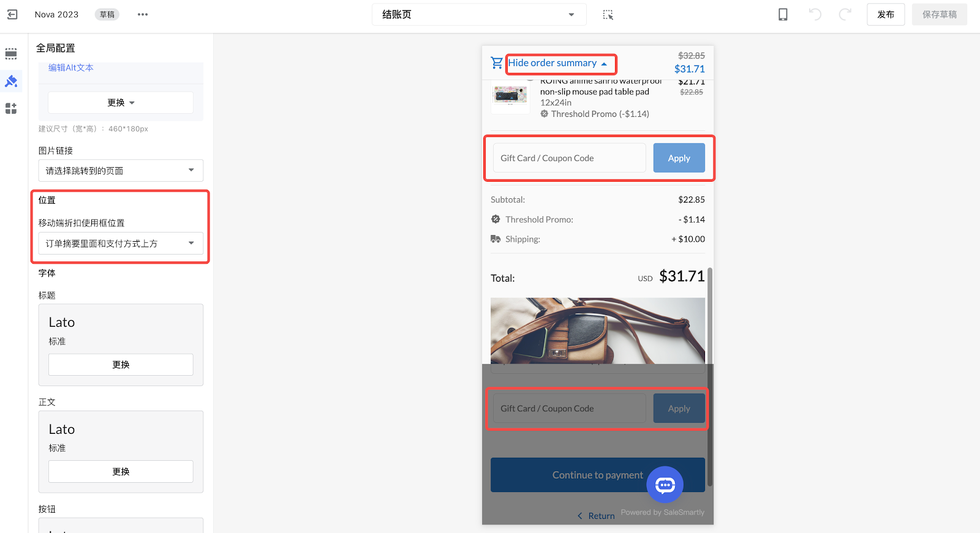Click the Shipping + $10.00 value

coord(688,239)
